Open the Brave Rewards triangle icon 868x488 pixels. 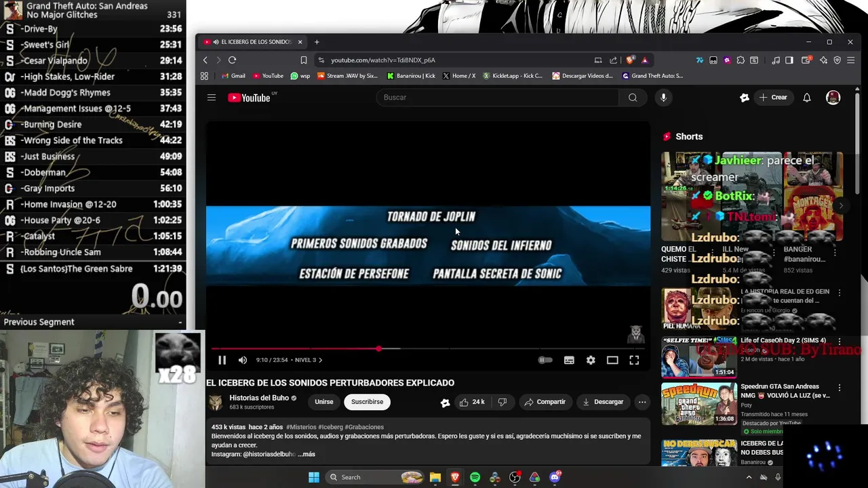point(645,60)
